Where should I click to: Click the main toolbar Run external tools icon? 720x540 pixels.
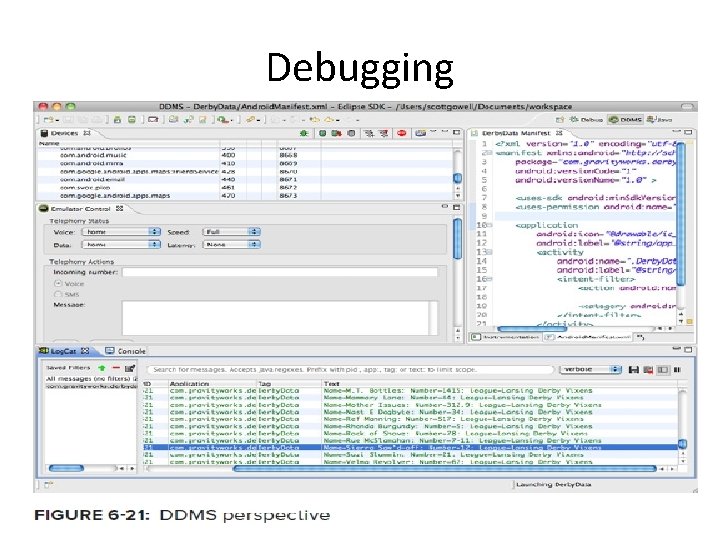coord(223,119)
